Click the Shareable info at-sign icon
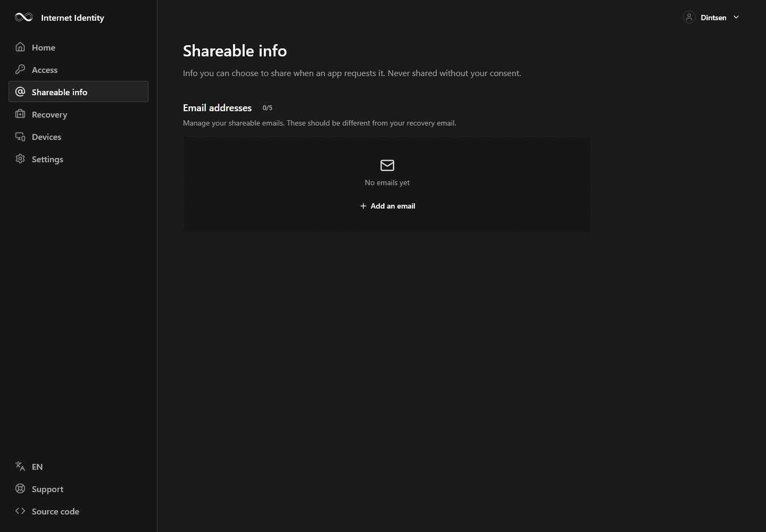Screen dimensions: 766x532 pos(20,92)
